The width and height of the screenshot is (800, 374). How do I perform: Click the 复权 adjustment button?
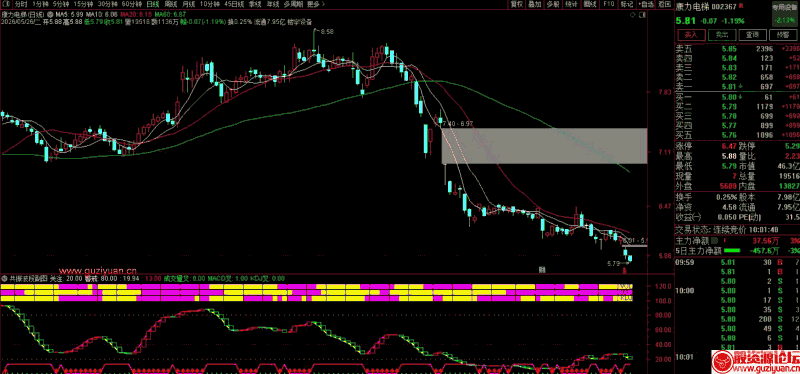click(517, 4)
